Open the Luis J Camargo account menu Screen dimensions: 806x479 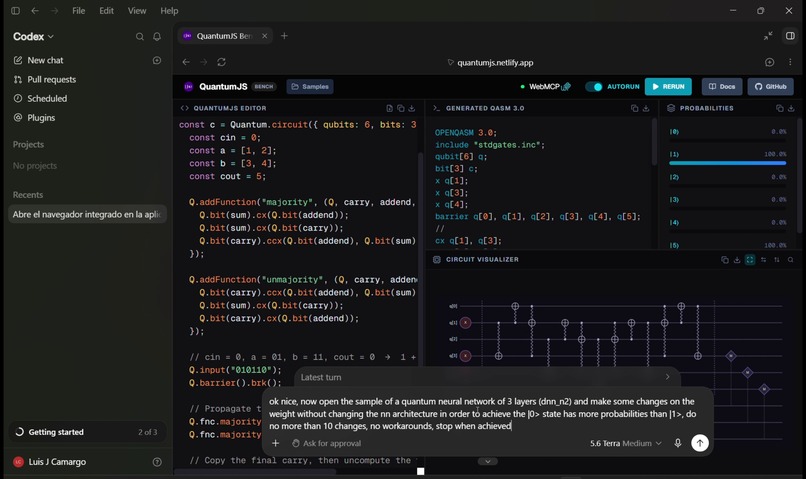[x=57, y=462]
